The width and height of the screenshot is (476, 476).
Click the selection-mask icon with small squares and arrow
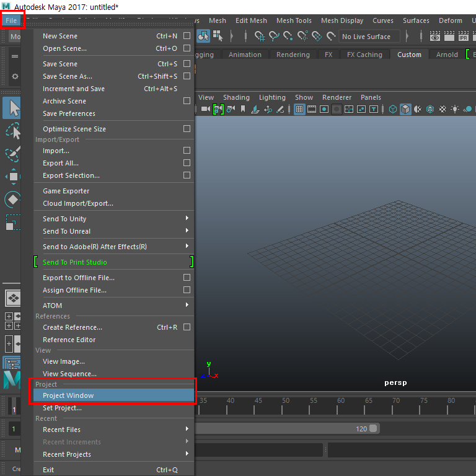pos(218,36)
